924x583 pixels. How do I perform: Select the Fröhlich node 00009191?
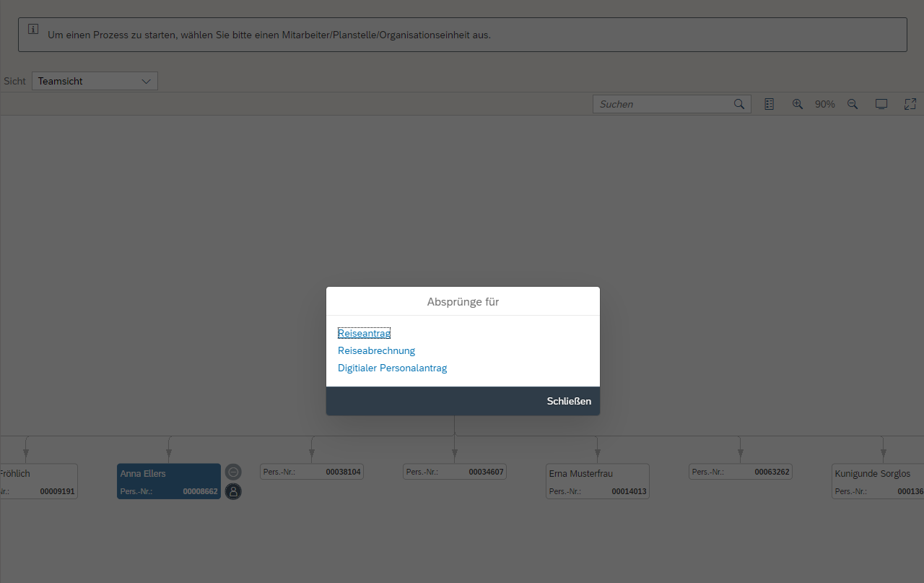point(39,481)
